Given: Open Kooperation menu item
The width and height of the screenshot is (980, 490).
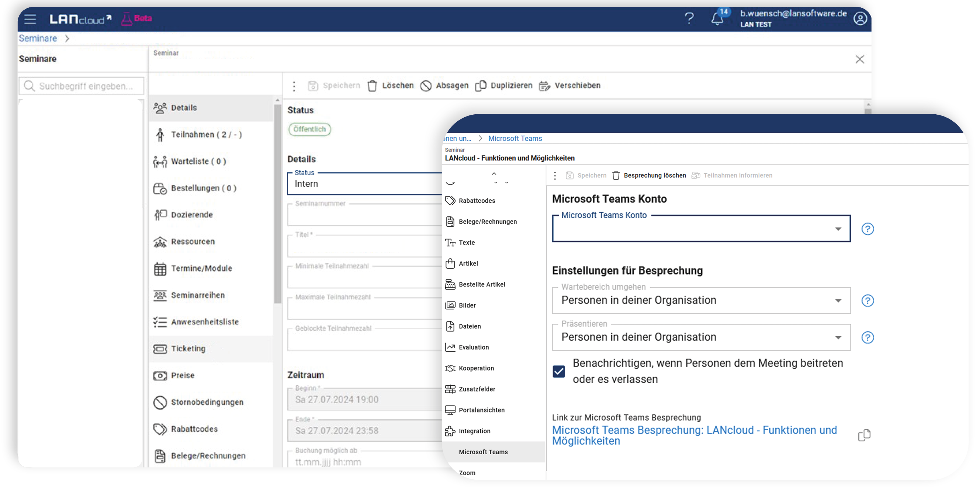Looking at the screenshot, I should [x=494, y=368].
